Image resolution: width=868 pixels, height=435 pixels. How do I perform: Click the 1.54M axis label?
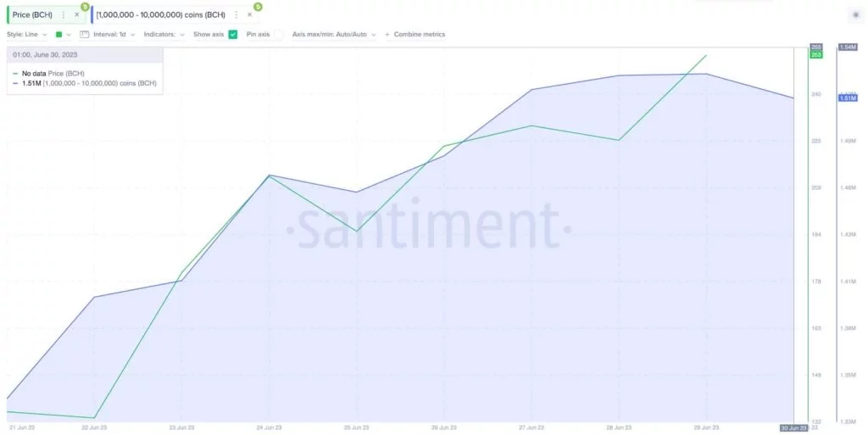pyautogui.click(x=848, y=47)
